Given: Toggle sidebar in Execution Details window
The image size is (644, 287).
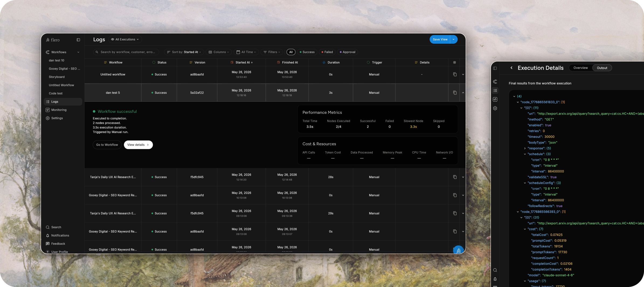Looking at the screenshot, I should pos(495,68).
